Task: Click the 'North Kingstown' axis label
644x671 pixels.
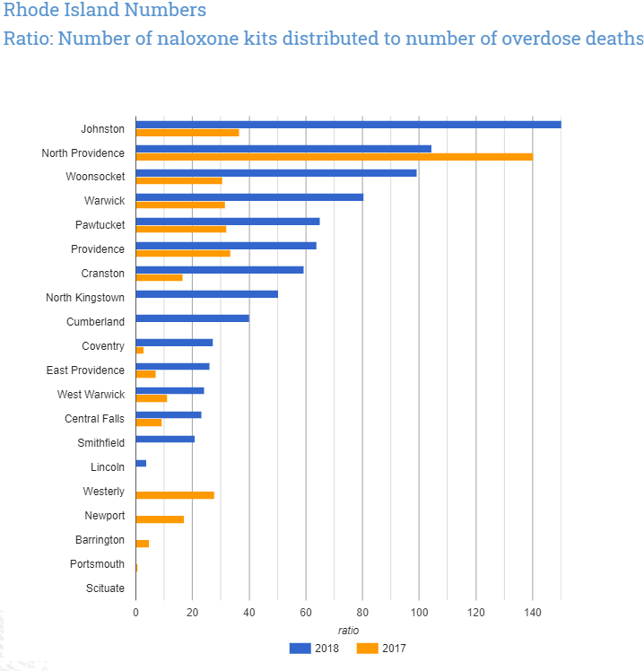Action: pyautogui.click(x=85, y=298)
